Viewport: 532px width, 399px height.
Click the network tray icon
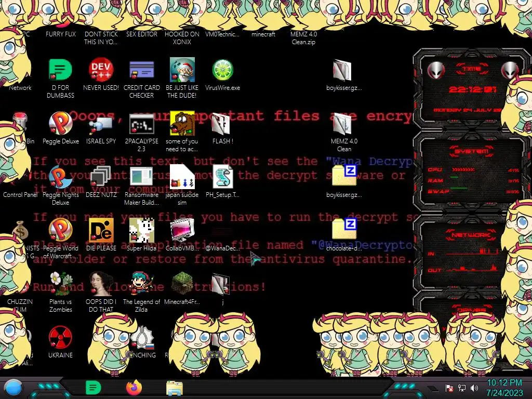[462, 388]
